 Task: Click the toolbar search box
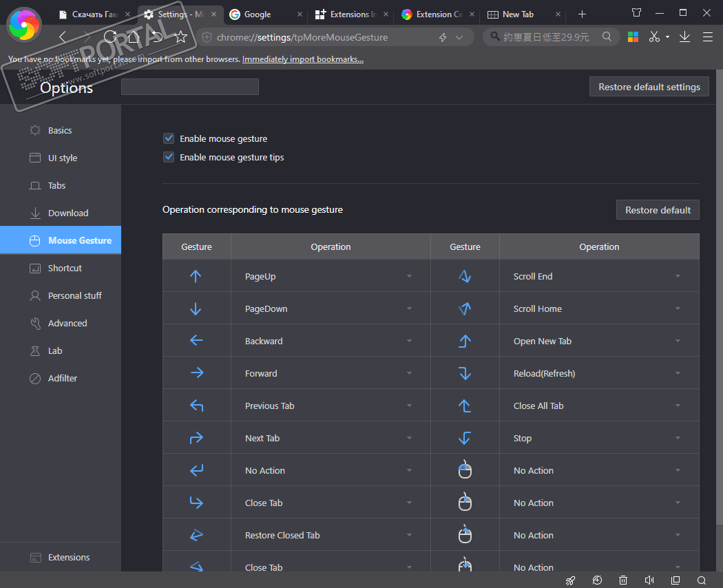(x=551, y=37)
